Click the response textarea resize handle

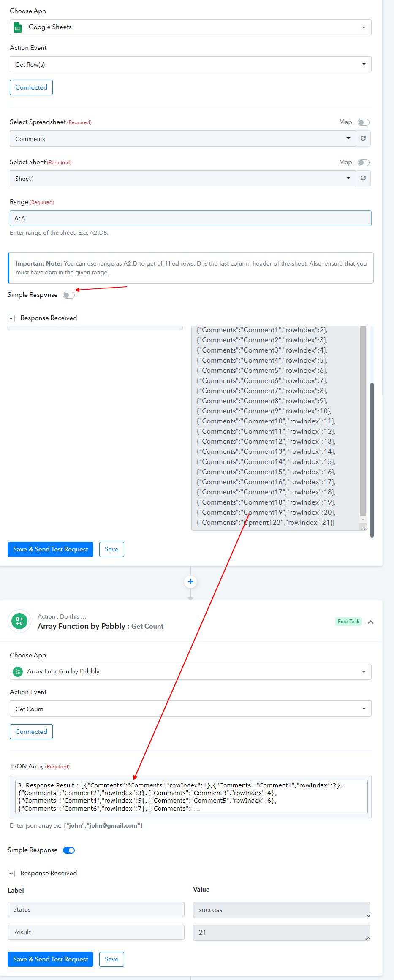(x=364, y=527)
